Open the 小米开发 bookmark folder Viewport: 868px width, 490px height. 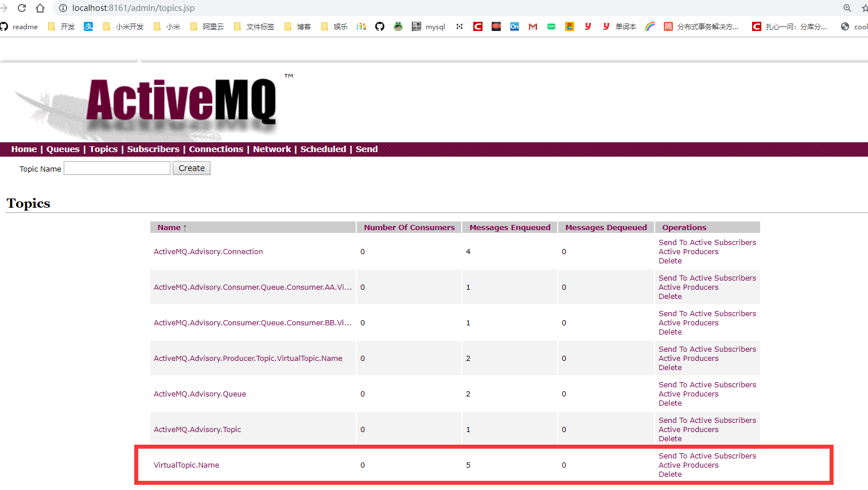(x=123, y=26)
